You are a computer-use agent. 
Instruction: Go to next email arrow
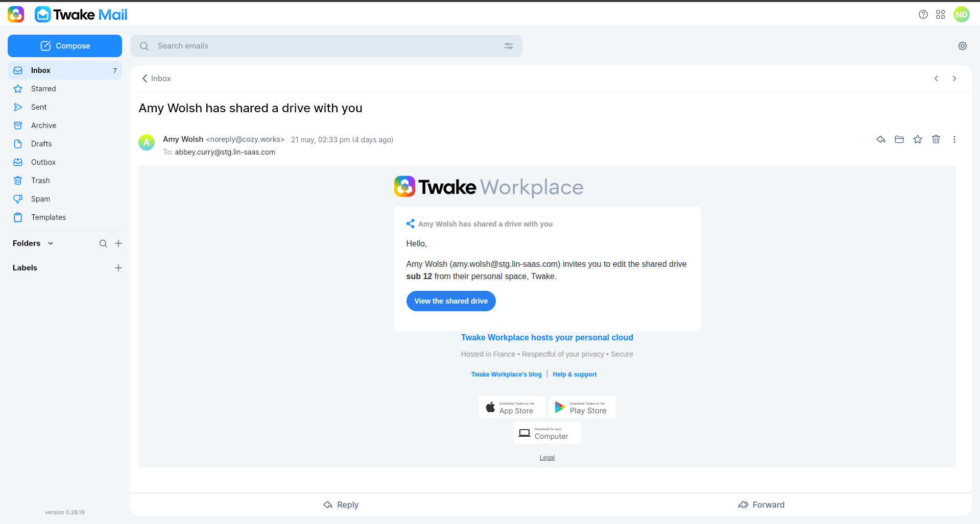pos(954,79)
